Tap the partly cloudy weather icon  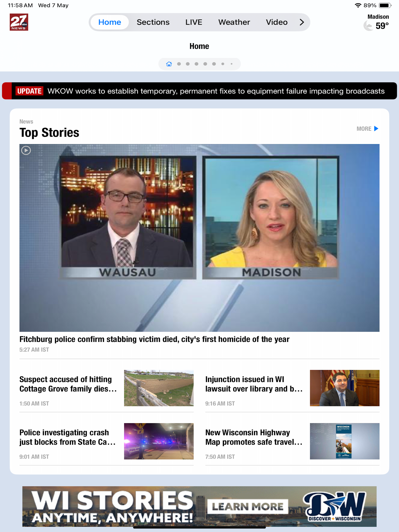(368, 26)
